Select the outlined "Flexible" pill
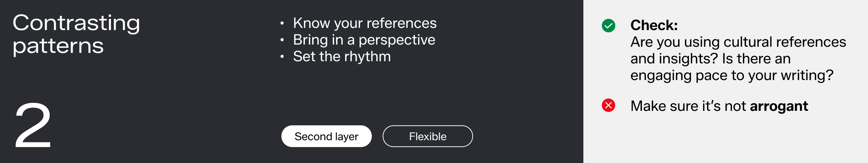Screen dimensions: 868x163 pyautogui.click(x=427, y=136)
